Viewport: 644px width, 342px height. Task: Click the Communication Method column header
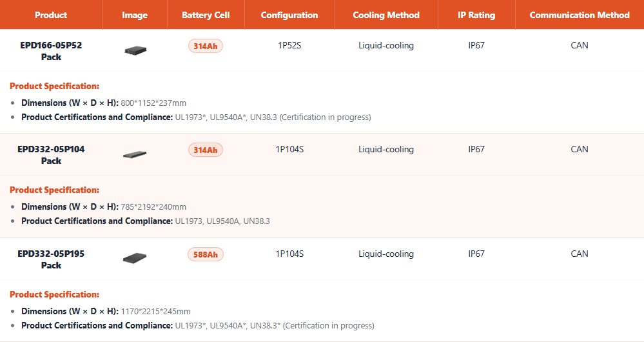click(x=580, y=15)
